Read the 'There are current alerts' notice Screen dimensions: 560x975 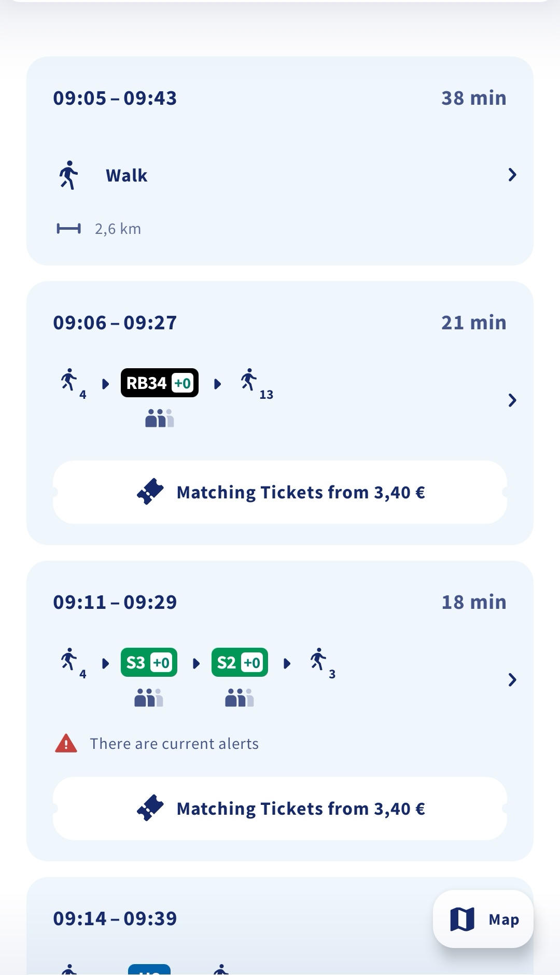point(174,743)
